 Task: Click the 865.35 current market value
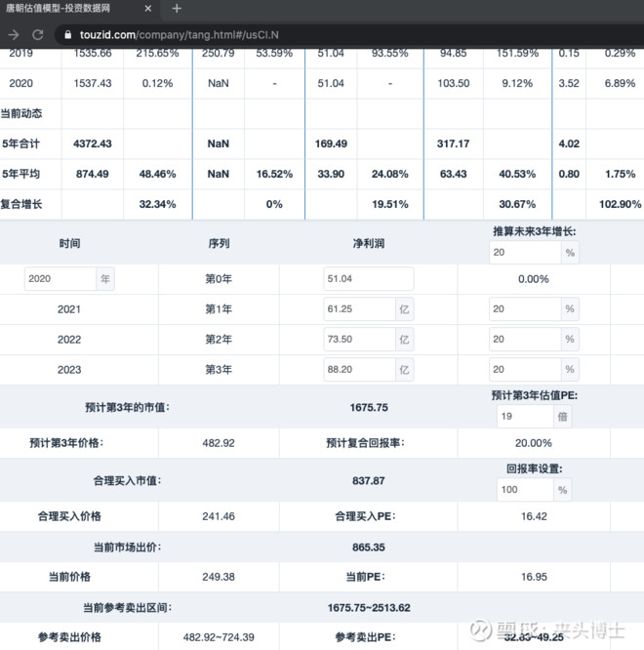(369, 548)
